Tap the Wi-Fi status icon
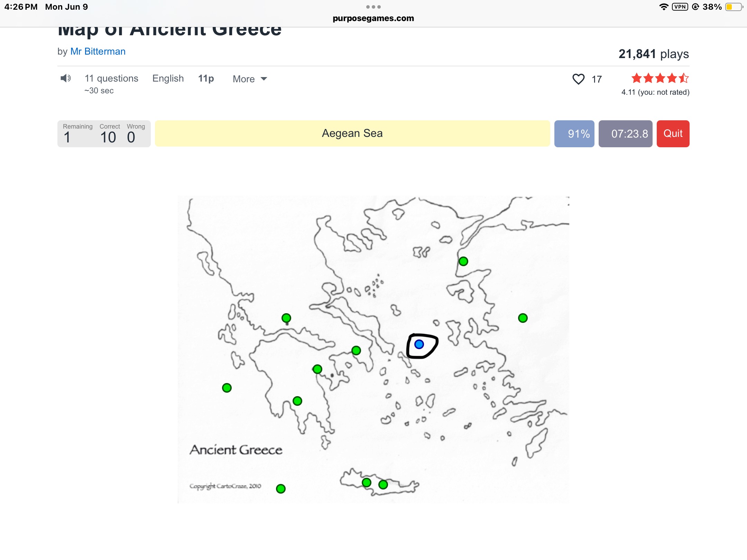 664,7
